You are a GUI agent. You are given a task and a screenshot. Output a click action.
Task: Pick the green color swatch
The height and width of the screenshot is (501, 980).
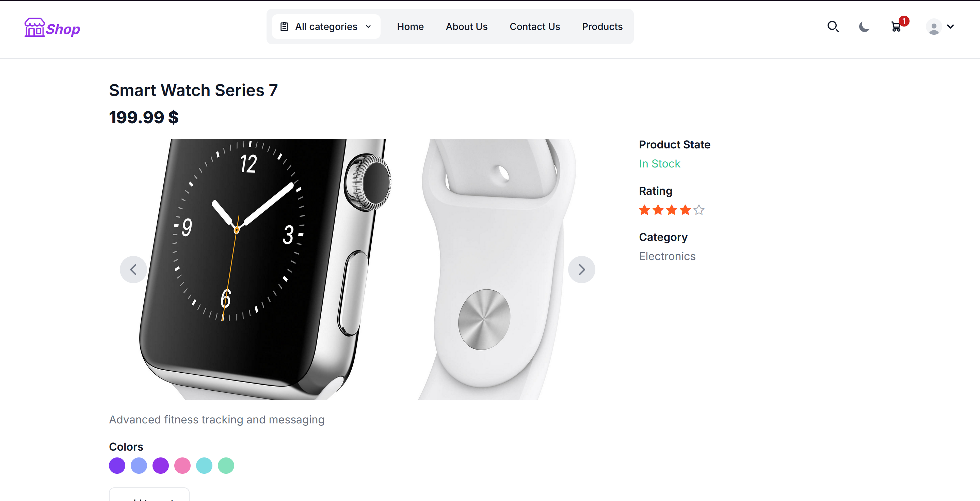226,466
